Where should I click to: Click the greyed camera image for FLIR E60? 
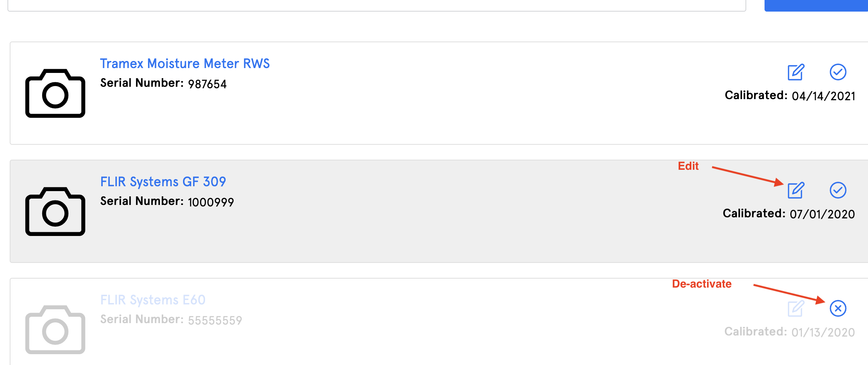point(55,329)
